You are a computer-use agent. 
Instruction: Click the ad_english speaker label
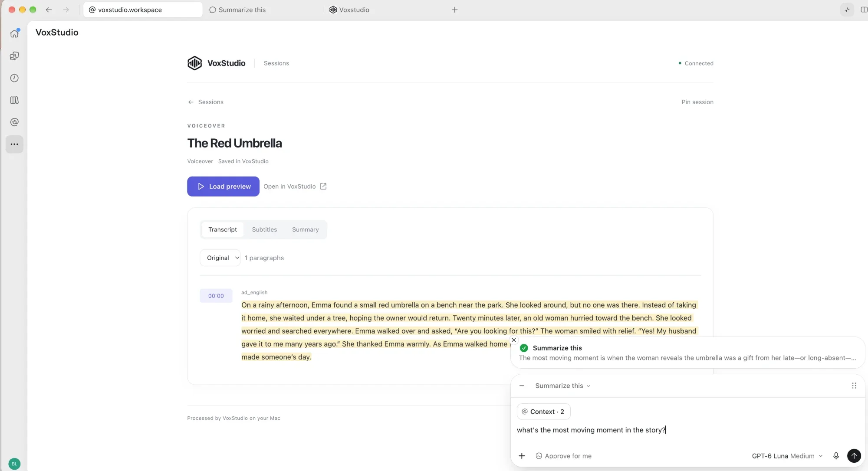(254, 292)
